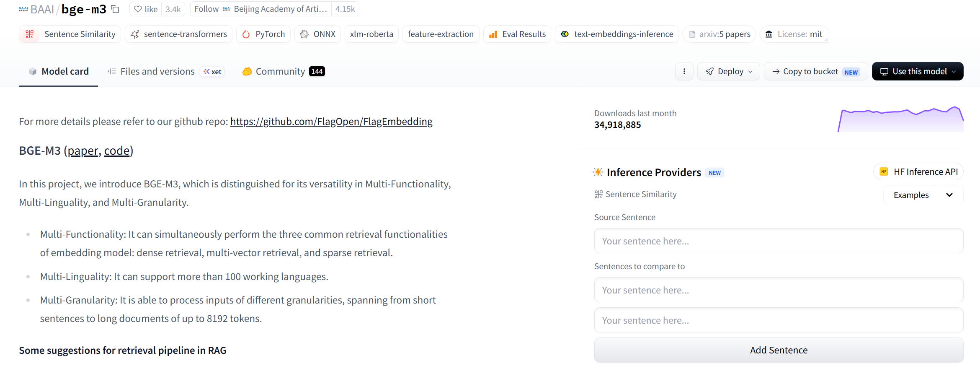
Task: Click the Eval Results bar chart icon
Action: click(x=493, y=34)
